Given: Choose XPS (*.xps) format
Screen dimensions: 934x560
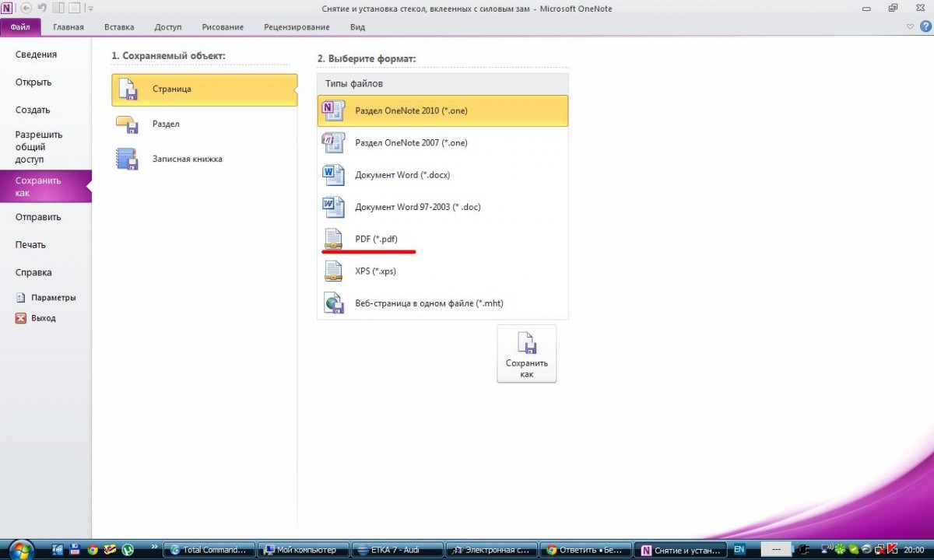Looking at the screenshot, I should coord(443,271).
